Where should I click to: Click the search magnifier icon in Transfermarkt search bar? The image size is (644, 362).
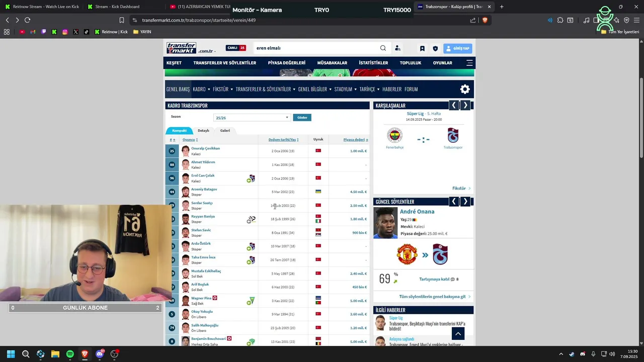(x=383, y=48)
